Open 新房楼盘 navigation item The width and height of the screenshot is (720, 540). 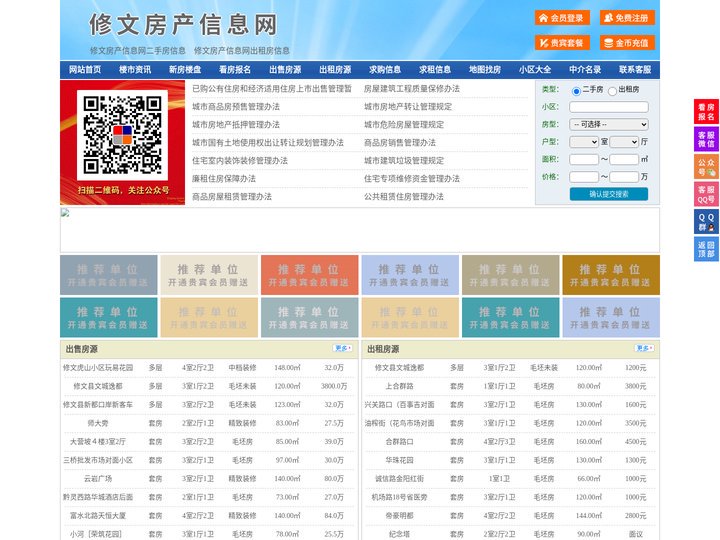pos(185,70)
